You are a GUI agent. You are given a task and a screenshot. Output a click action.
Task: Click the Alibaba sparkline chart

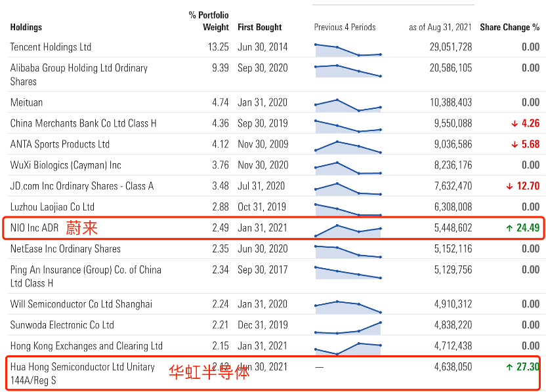(348, 71)
